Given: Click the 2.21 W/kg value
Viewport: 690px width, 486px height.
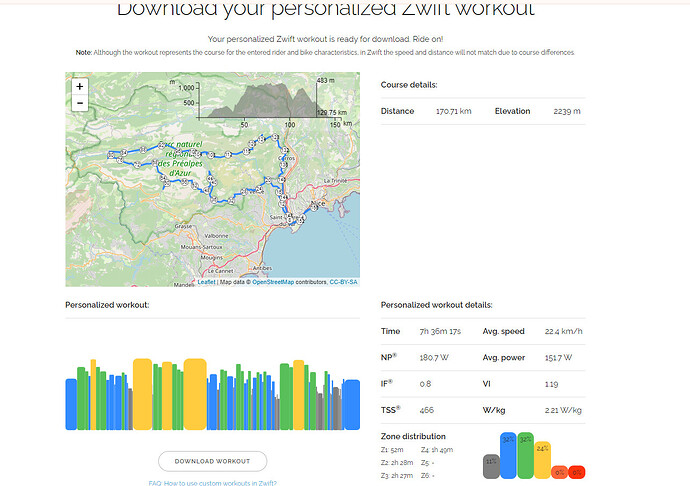Looking at the screenshot, I should click(x=563, y=410).
